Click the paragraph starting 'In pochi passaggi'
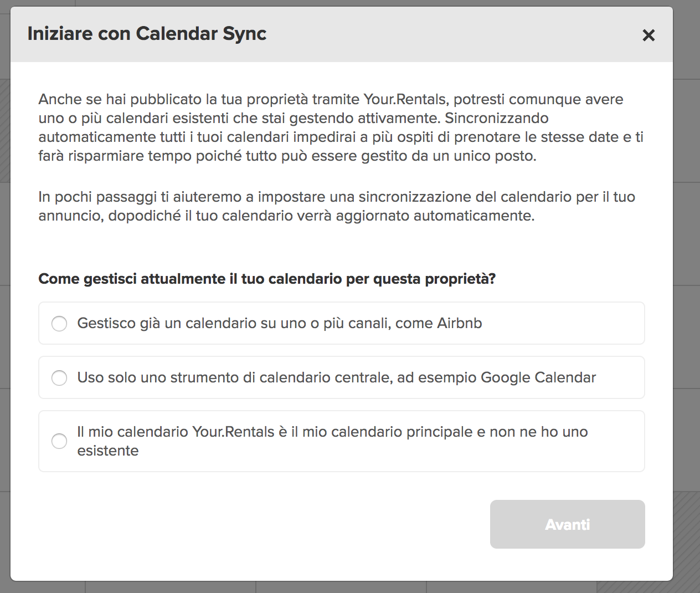Image resolution: width=700 pixels, height=593 pixels. (x=337, y=206)
